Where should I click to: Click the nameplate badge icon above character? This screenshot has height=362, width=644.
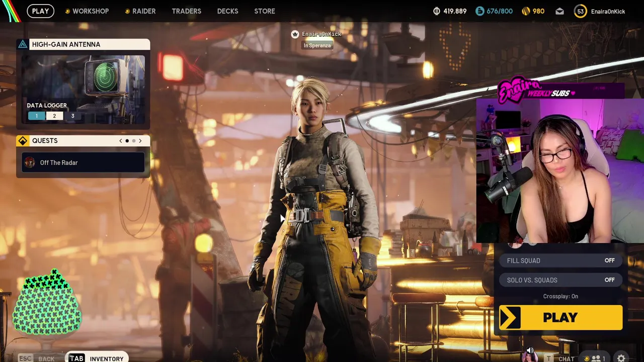point(295,34)
